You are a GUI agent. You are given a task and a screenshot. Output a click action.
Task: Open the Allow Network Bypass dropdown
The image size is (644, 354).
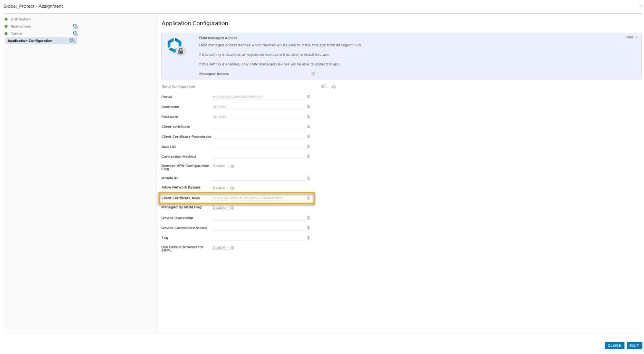pyautogui.click(x=220, y=188)
